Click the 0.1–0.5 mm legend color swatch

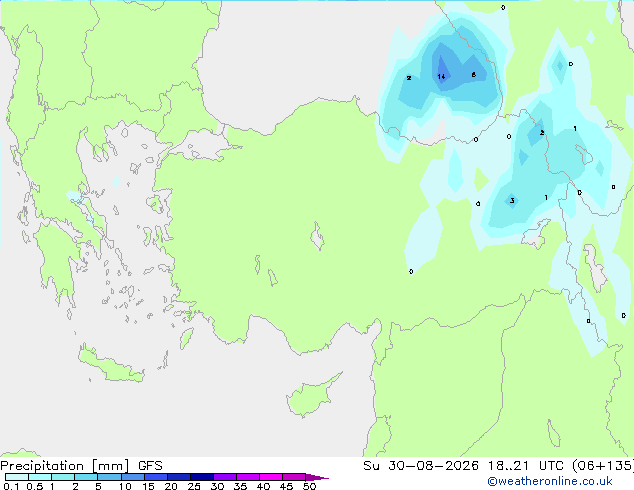[17, 477]
